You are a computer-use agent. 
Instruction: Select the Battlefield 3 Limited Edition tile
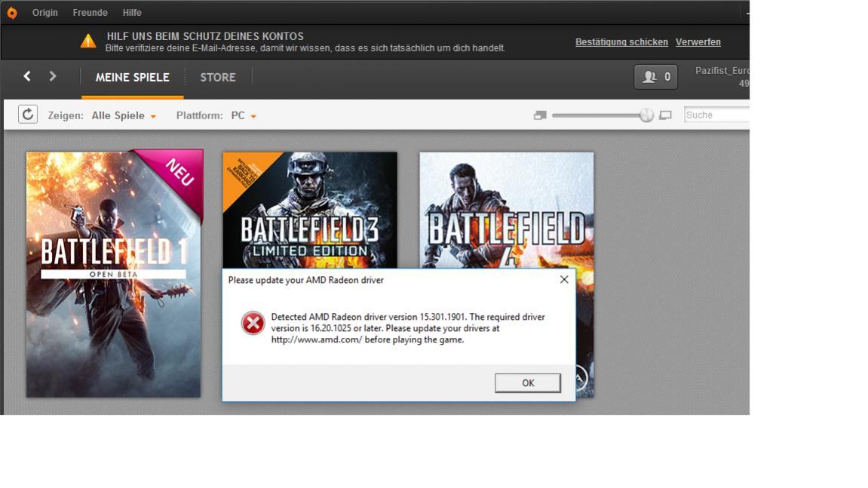click(x=309, y=210)
